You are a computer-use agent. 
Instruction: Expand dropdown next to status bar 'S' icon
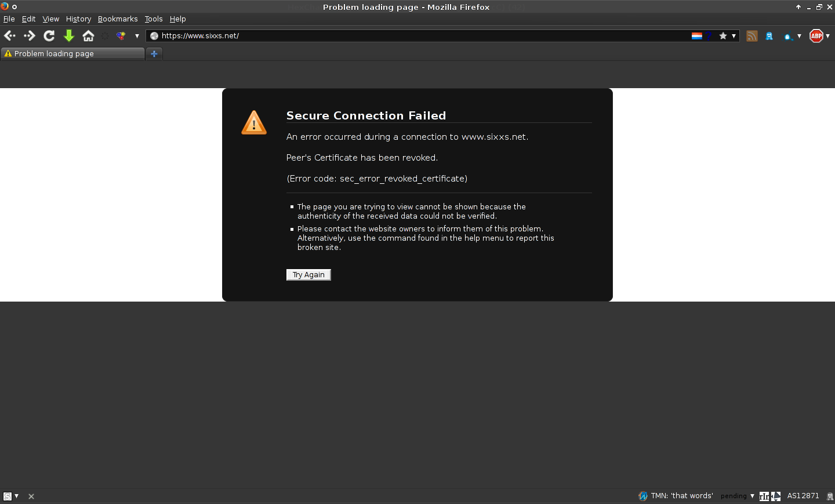17,496
